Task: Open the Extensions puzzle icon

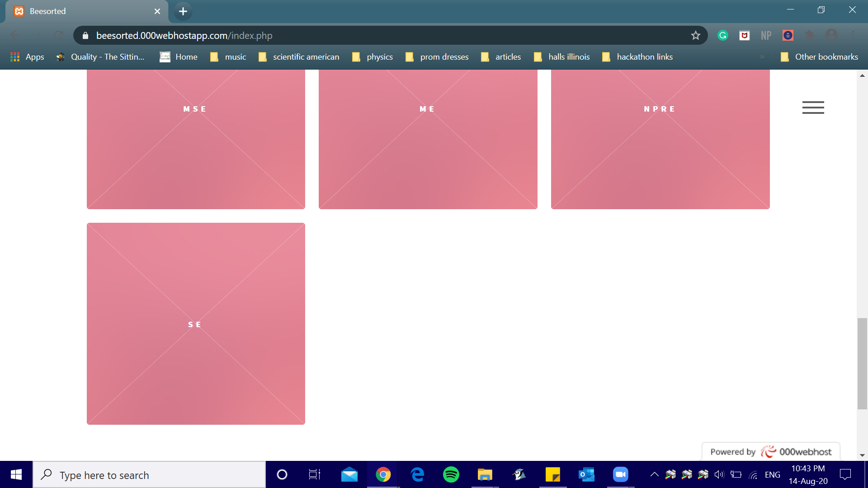Action: click(x=809, y=35)
